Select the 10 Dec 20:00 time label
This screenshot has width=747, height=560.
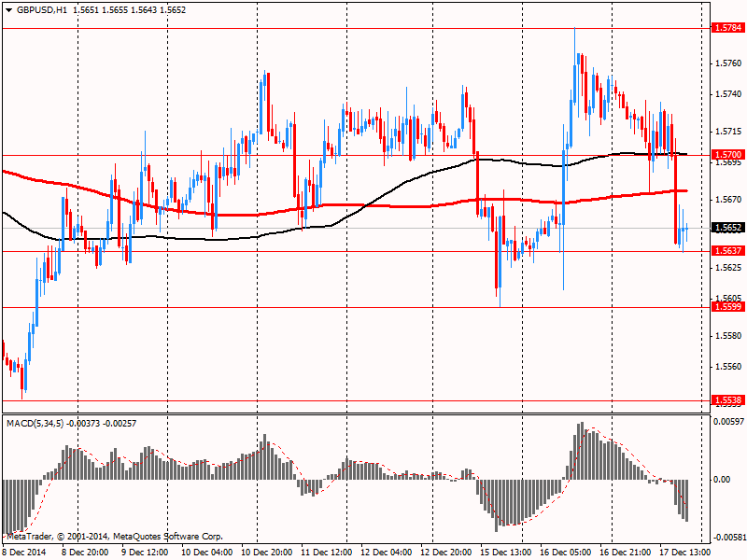click(267, 552)
